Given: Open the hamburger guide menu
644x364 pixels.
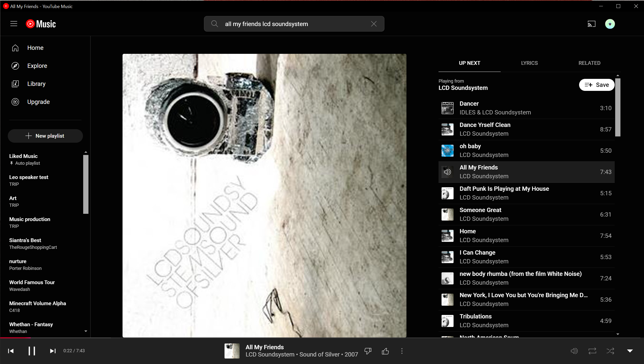Looking at the screenshot, I should [14, 24].
